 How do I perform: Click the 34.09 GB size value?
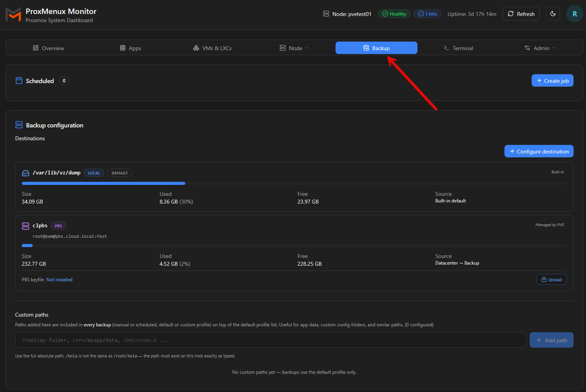pyautogui.click(x=32, y=202)
